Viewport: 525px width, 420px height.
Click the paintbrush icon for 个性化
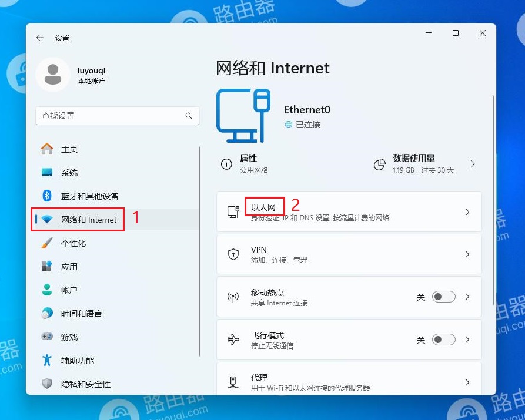pyautogui.click(x=47, y=243)
